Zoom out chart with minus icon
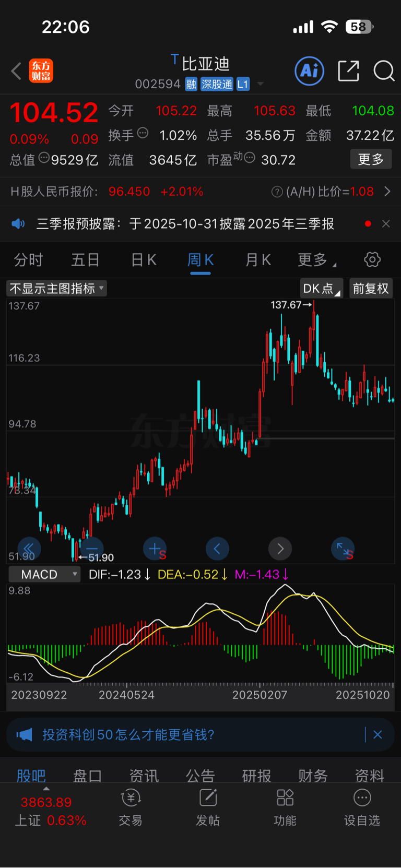Image resolution: width=401 pixels, height=868 pixels. click(x=92, y=549)
